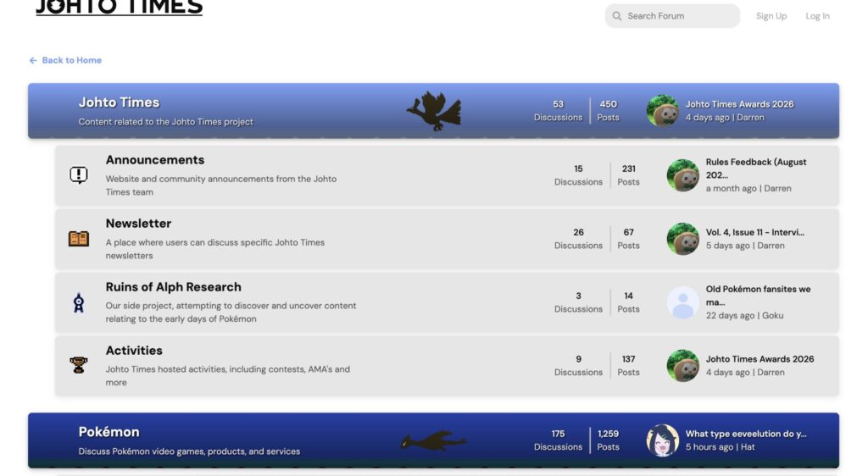This screenshot has height=476, width=868.
Task: Select the 137 Posts count for Activities
Action: pyautogui.click(x=628, y=365)
